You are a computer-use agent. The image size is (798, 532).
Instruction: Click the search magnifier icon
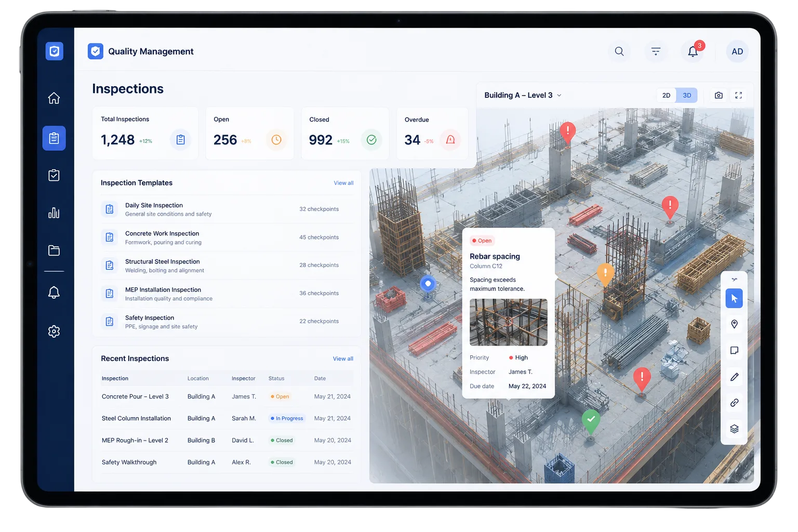[x=619, y=51]
